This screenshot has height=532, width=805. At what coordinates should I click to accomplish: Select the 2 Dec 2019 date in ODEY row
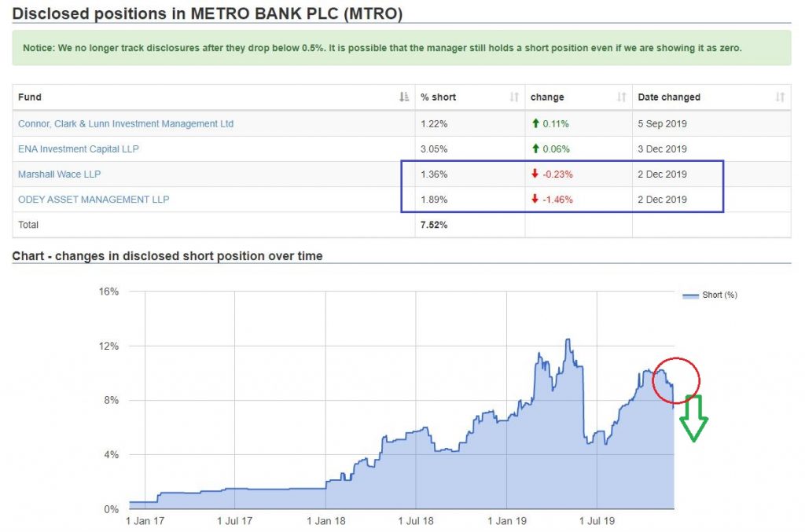662,199
